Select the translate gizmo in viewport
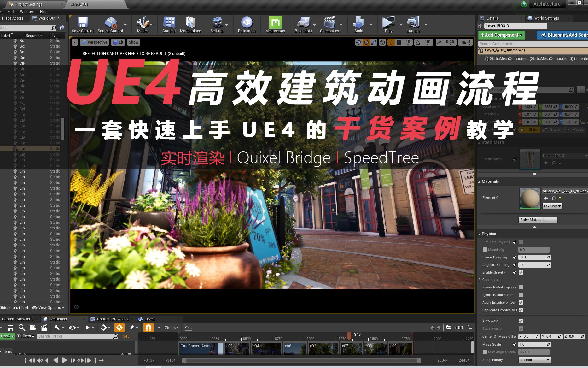 point(359,42)
